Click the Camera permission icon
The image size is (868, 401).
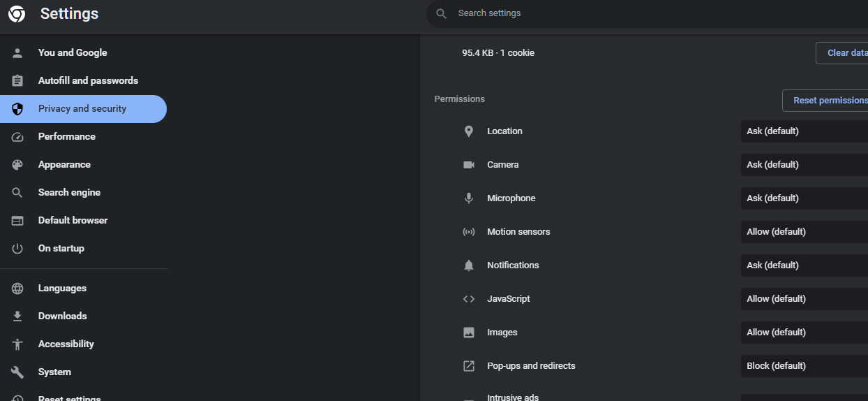pos(469,165)
